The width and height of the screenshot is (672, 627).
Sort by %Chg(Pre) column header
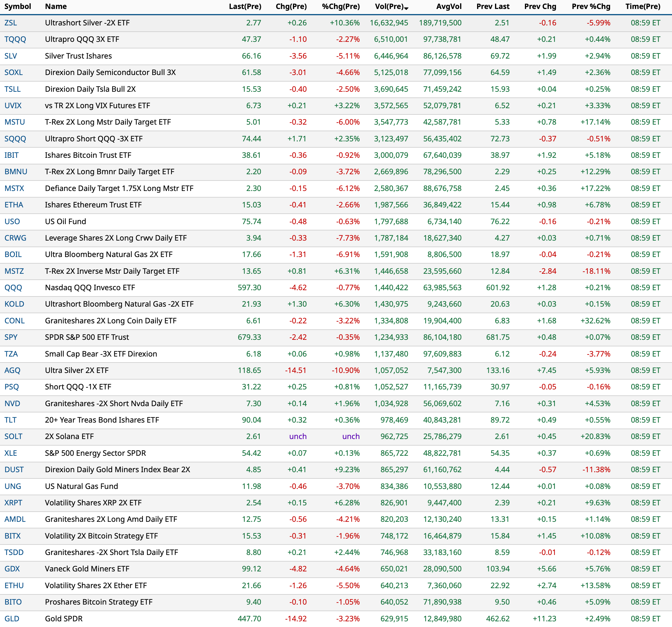tap(340, 6)
